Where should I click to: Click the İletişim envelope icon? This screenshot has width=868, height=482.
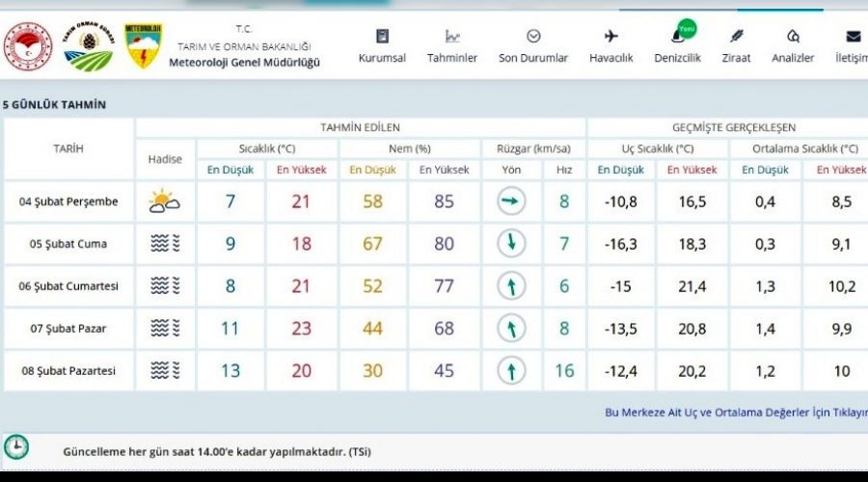click(853, 38)
